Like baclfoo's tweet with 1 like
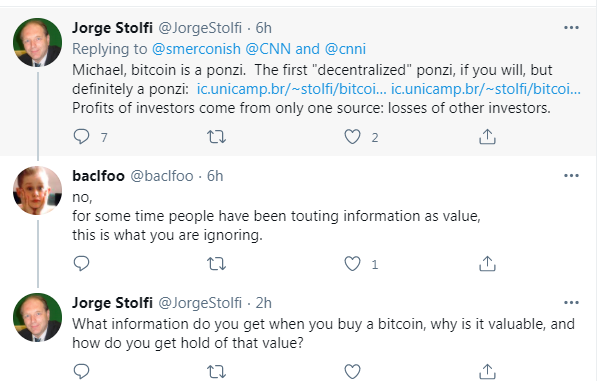The image size is (602, 381). tap(352, 264)
